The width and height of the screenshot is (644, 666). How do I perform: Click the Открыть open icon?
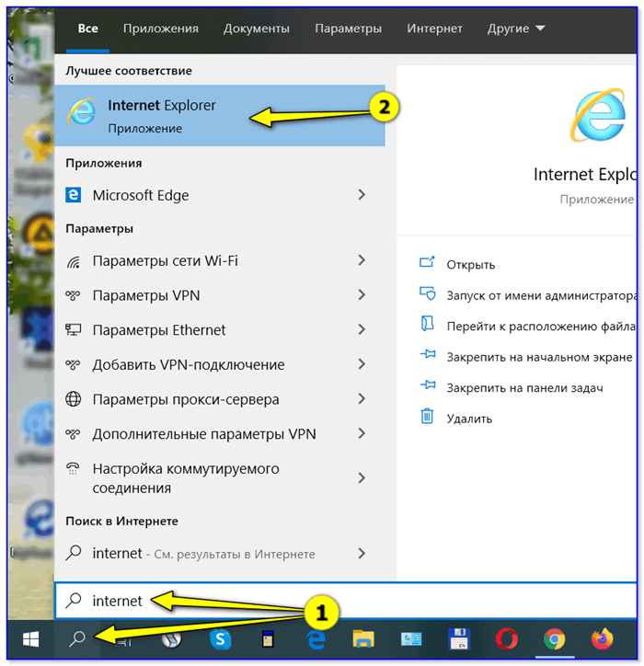(x=427, y=262)
